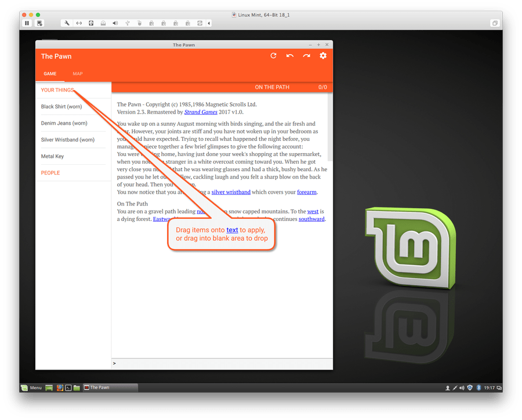Image resolution: width=522 pixels, height=420 pixels.
Task: Click the VM sound speaker icon
Action: pos(115,23)
